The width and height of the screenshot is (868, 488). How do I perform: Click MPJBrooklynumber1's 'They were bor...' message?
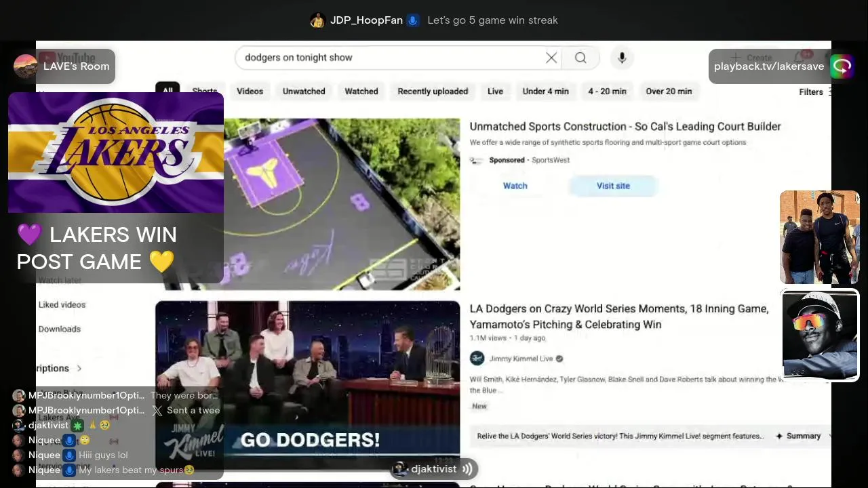[x=184, y=395]
